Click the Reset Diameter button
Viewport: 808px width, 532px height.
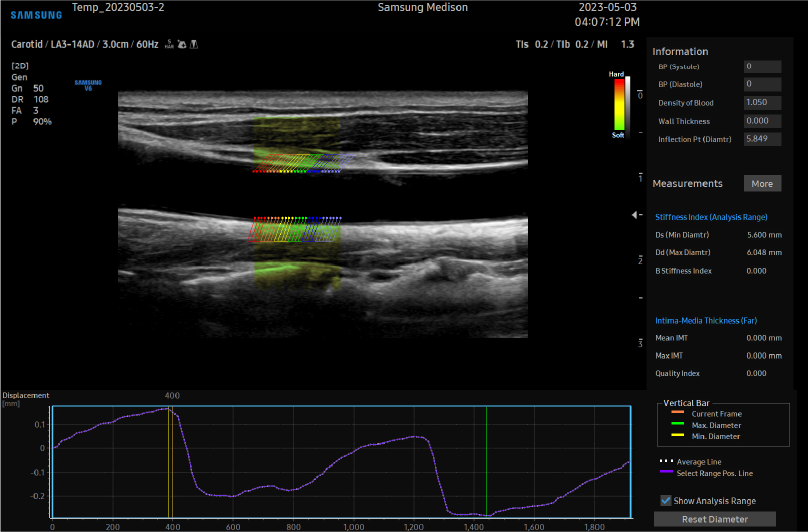click(x=715, y=519)
